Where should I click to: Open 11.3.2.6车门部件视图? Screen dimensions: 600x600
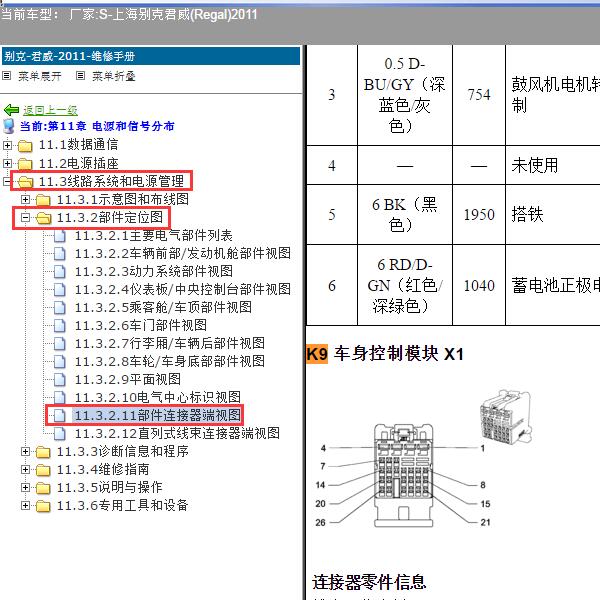pos(140,325)
